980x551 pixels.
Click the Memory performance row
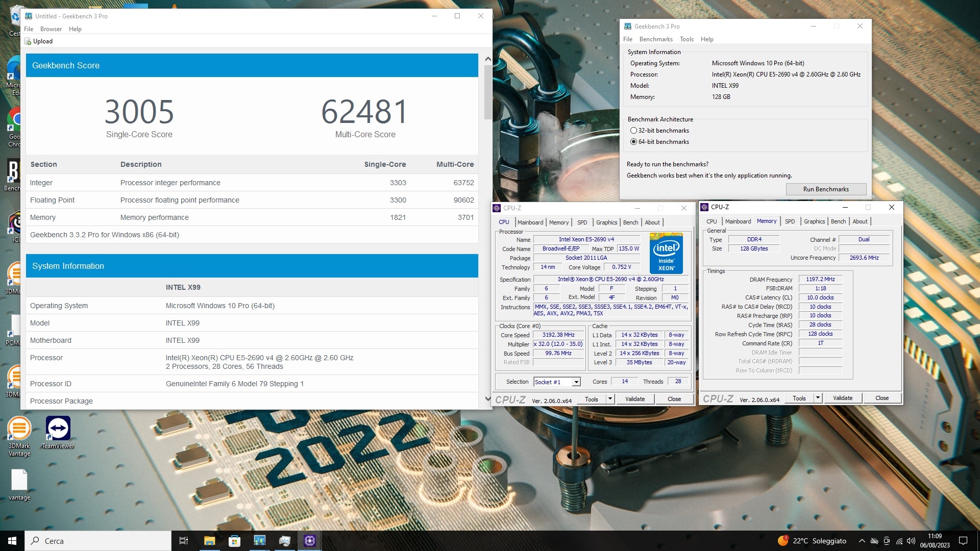point(252,217)
